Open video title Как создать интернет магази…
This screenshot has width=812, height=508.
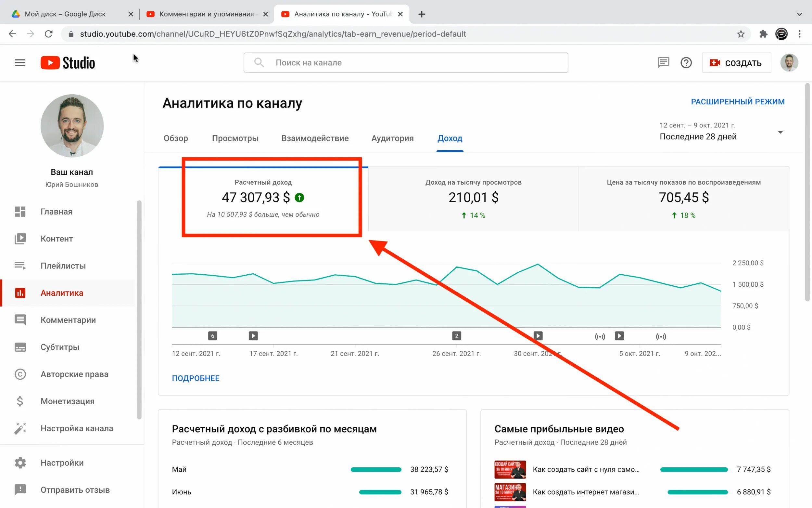(586, 492)
